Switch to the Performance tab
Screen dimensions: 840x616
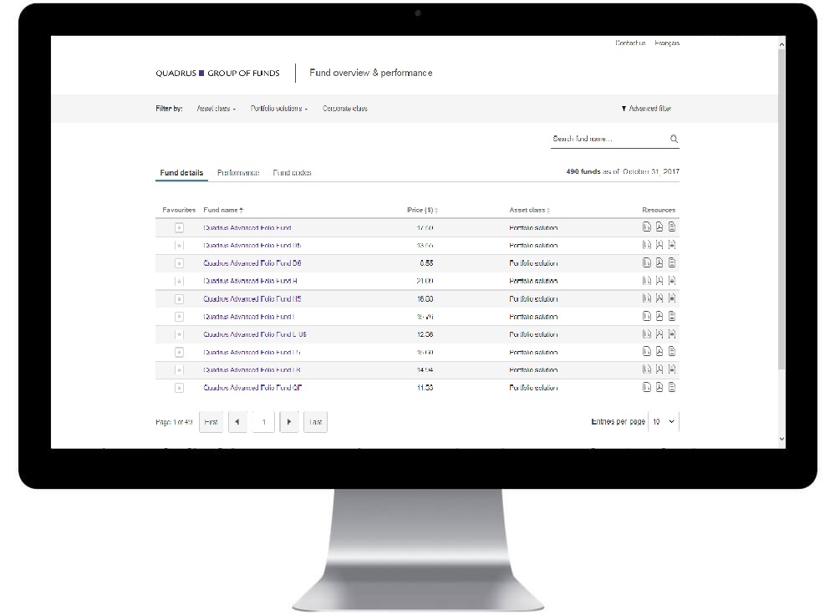[238, 173]
